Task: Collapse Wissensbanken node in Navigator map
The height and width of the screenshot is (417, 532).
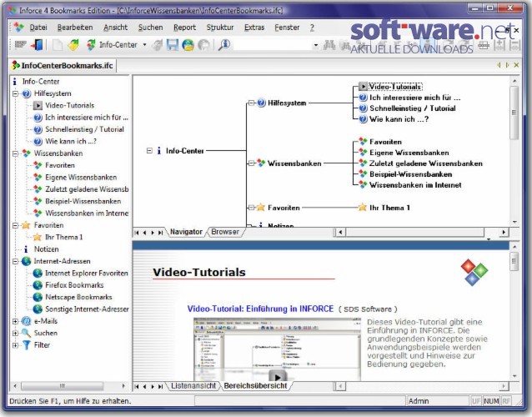Action: coord(251,163)
